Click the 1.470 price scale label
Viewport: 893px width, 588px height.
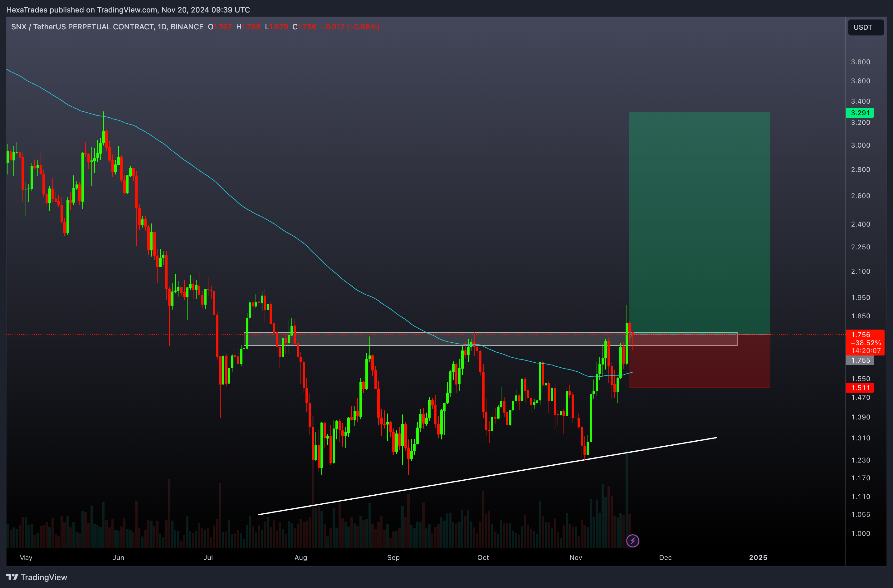pyautogui.click(x=860, y=397)
